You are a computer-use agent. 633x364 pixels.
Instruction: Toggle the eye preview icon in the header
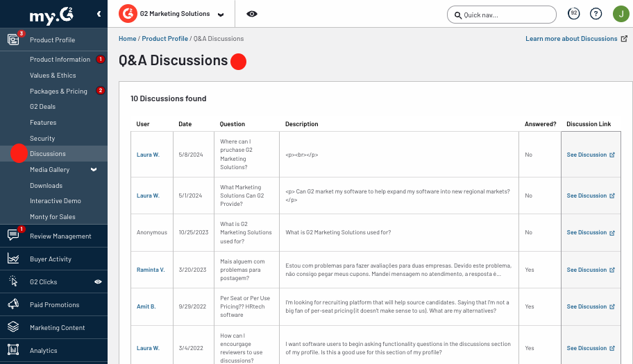252,14
